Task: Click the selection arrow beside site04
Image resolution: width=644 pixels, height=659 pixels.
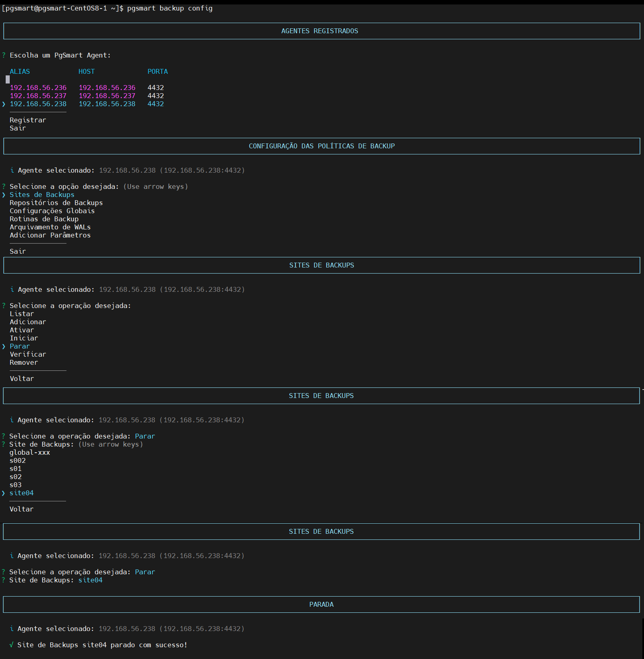Action: point(4,493)
